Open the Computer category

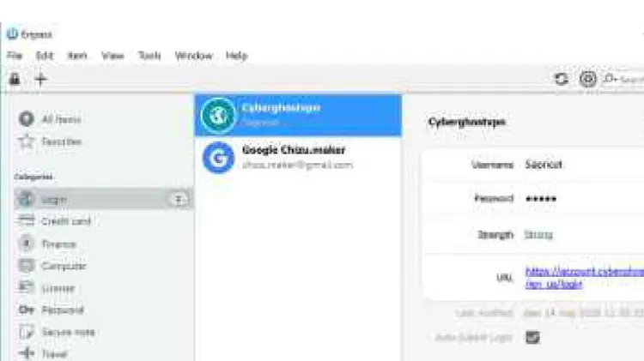coord(52,266)
